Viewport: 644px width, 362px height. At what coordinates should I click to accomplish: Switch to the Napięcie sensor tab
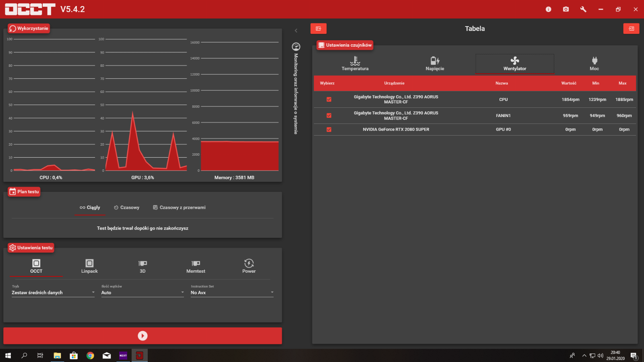click(x=435, y=64)
